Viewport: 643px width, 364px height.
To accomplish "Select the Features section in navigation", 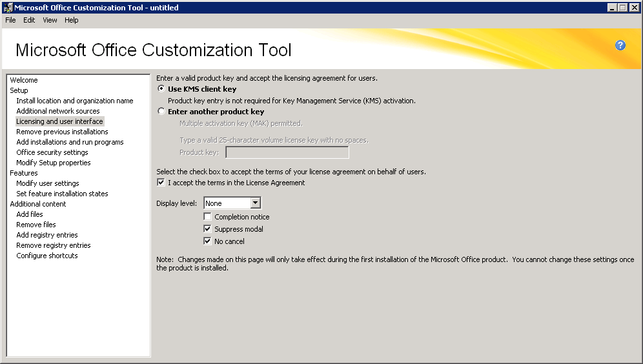I will click(24, 173).
